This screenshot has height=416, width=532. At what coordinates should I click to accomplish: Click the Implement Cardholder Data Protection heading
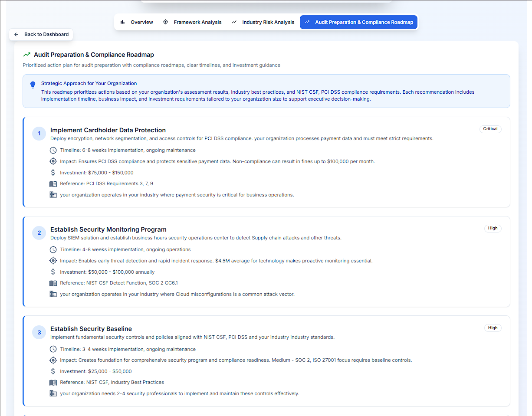click(108, 130)
